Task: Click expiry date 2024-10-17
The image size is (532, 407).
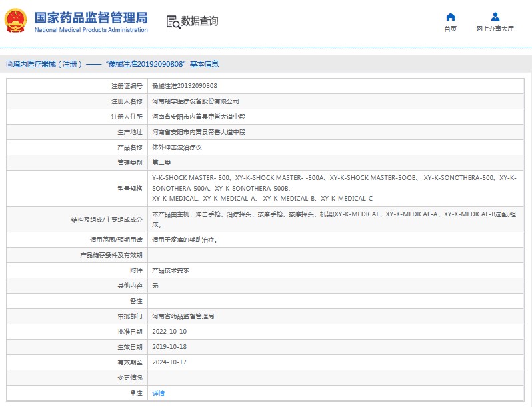Action: tap(169, 362)
